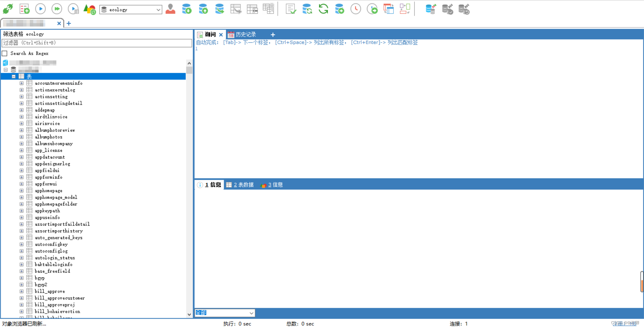Click the red and blue window layout icon
This screenshot has width=644, height=328.
pos(388,9)
